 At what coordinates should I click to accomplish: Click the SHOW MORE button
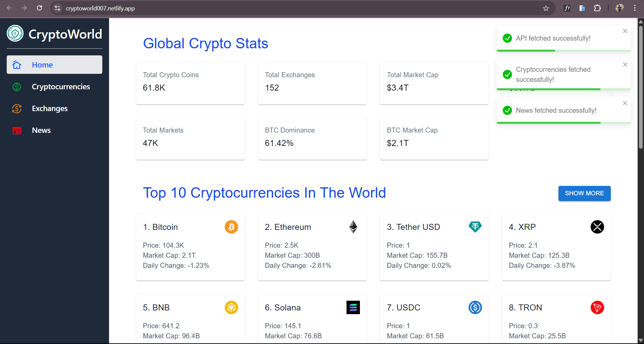(584, 193)
